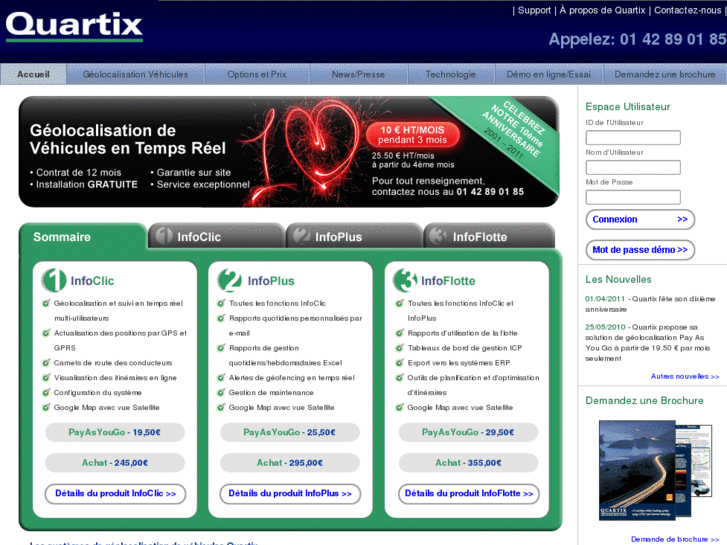Open Géolocalisation Véhicules menu

click(135, 74)
